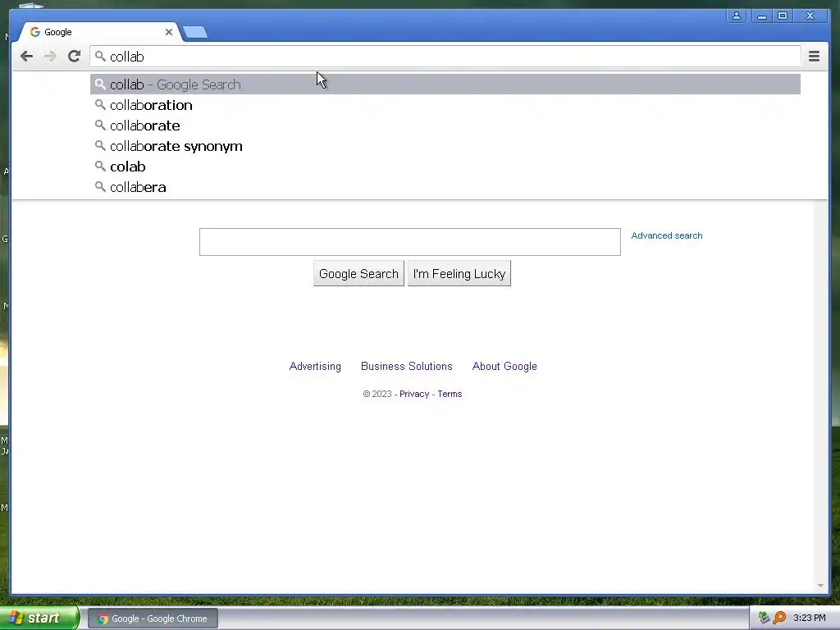
Task: Choose the 'collabera' suggestion
Action: click(x=445, y=187)
